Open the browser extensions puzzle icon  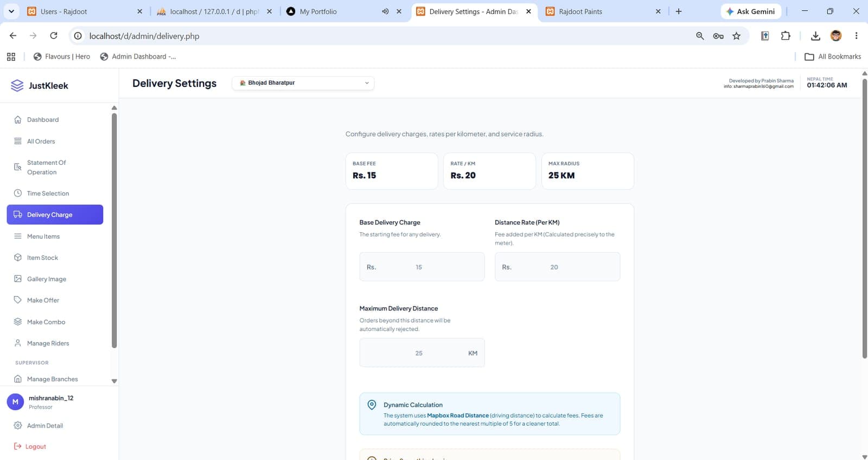pyautogui.click(x=786, y=36)
